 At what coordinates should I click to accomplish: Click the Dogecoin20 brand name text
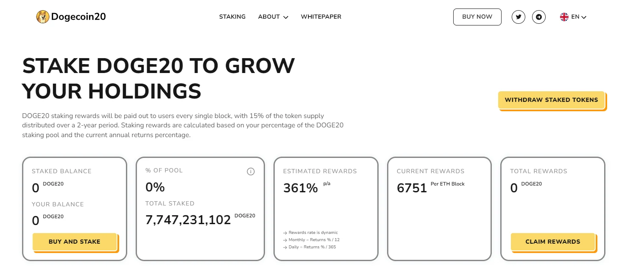click(x=78, y=17)
